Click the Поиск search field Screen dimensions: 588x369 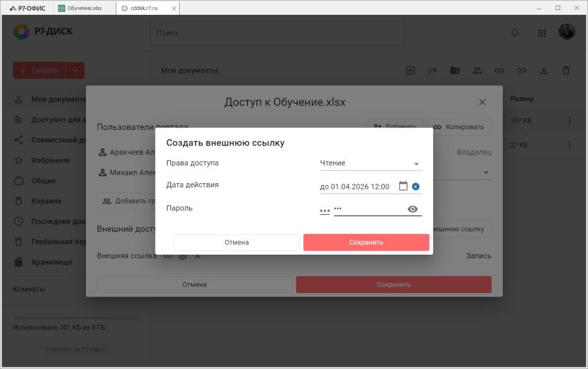[278, 33]
